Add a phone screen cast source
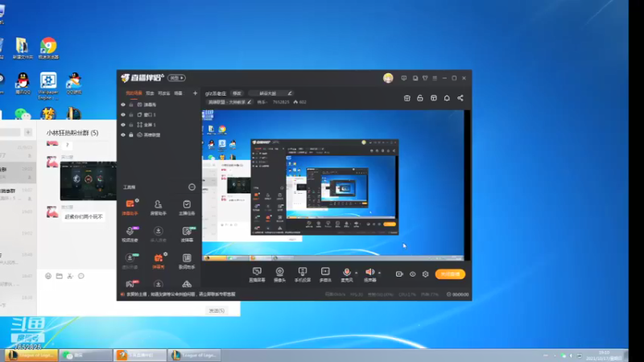 pos(303,274)
